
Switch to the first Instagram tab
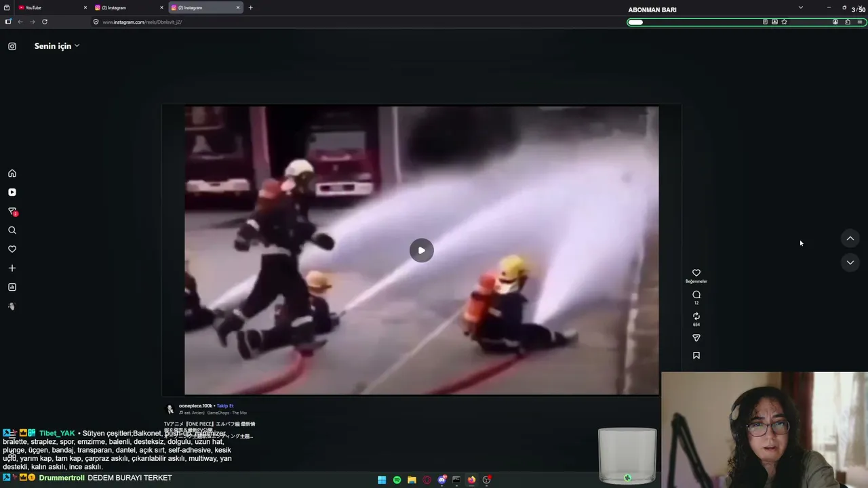coord(127,7)
